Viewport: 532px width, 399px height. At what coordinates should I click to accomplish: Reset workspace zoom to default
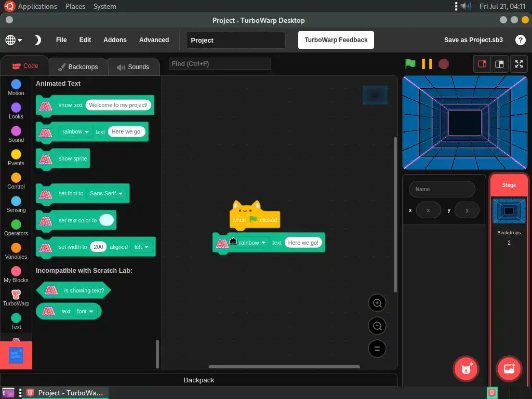point(377,349)
